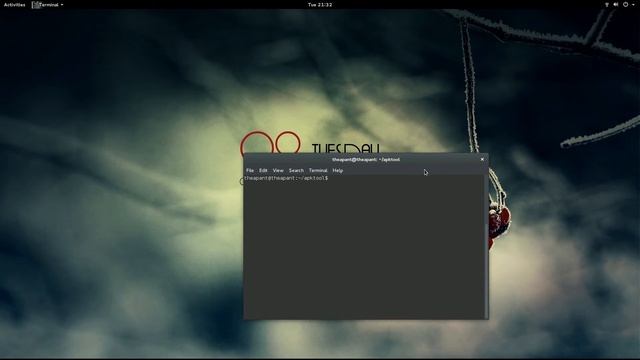Click the network status icon
640x360 pixels.
coord(607,5)
